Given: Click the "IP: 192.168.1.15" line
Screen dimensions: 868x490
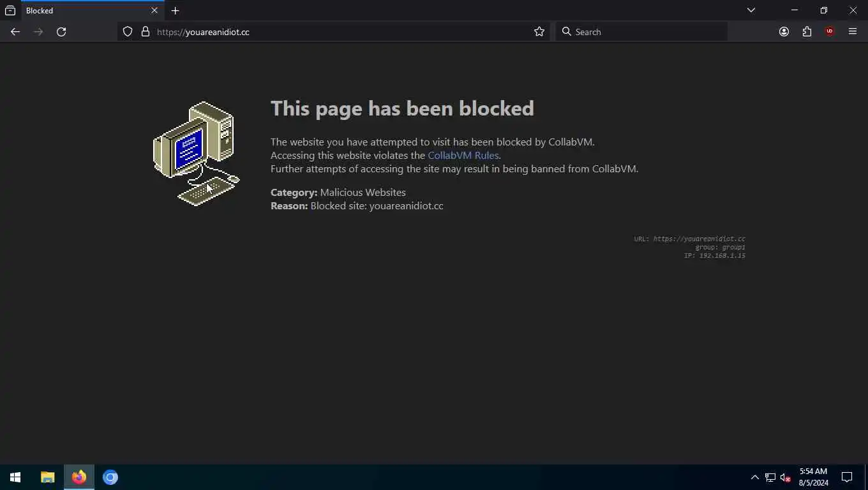Looking at the screenshot, I should click(714, 256).
